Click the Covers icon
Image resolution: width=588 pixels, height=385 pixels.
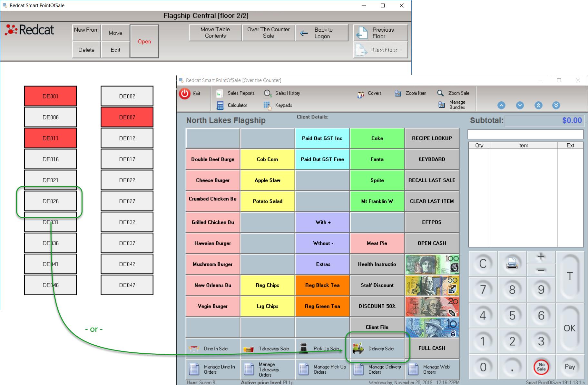pyautogui.click(x=360, y=94)
